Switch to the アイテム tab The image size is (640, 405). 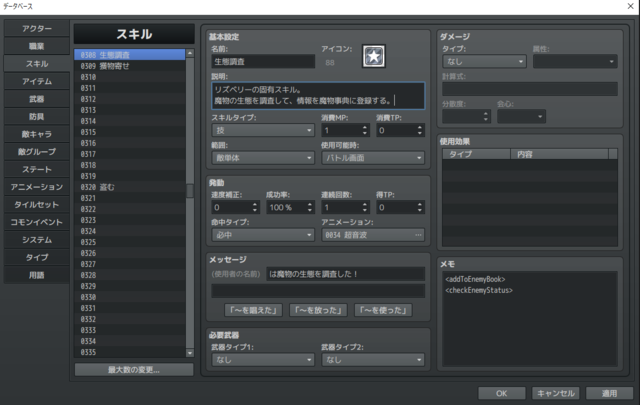click(37, 81)
